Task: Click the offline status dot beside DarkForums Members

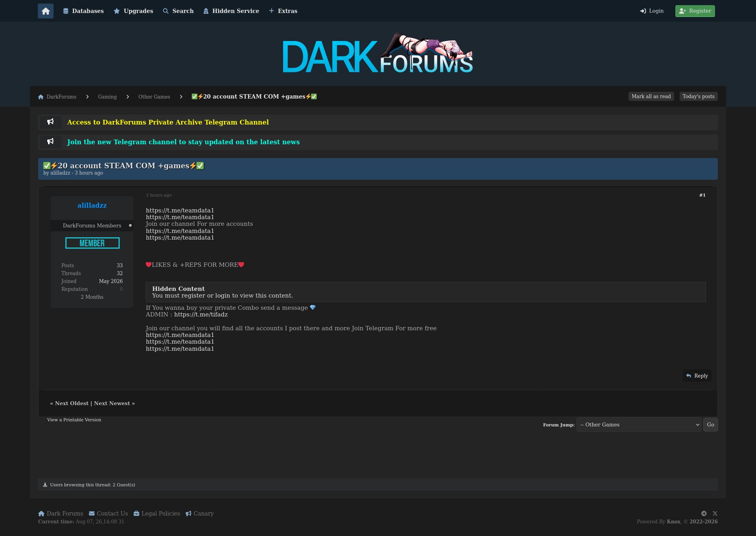Action: pyautogui.click(x=130, y=225)
